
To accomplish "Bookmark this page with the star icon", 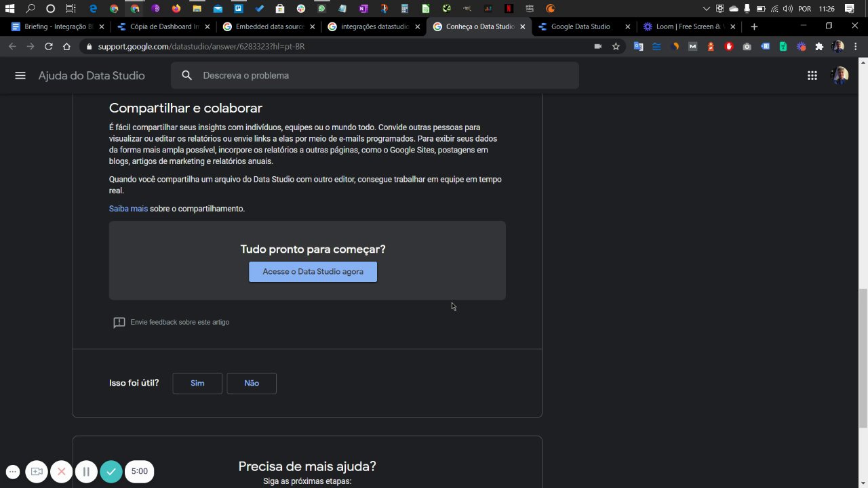I will (616, 47).
